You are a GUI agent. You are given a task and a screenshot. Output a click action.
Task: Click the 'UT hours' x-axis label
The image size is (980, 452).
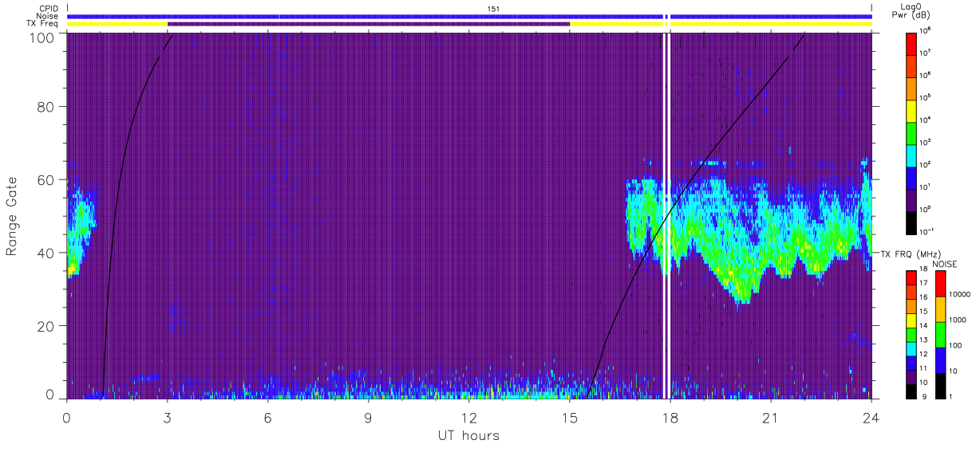[x=468, y=435]
